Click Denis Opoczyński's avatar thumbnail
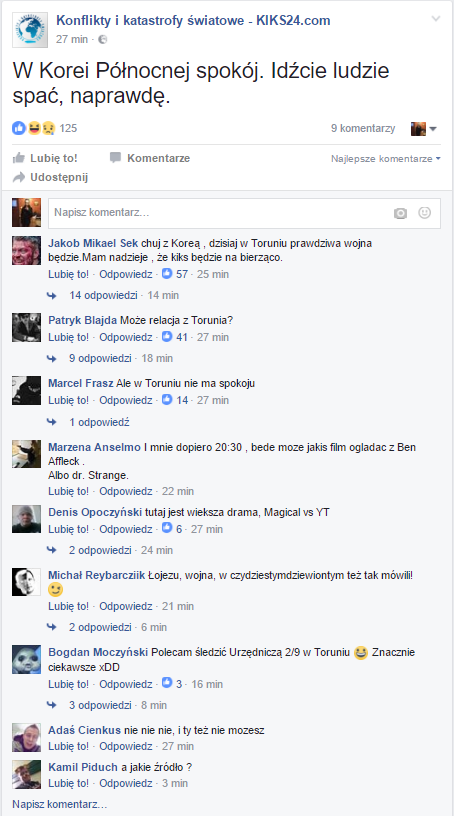The image size is (454, 816). click(27, 519)
